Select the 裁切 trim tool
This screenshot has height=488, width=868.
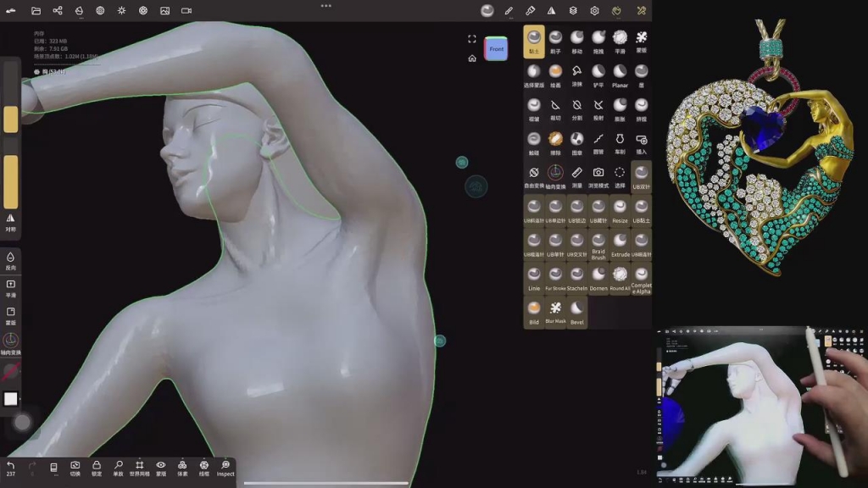(x=555, y=109)
